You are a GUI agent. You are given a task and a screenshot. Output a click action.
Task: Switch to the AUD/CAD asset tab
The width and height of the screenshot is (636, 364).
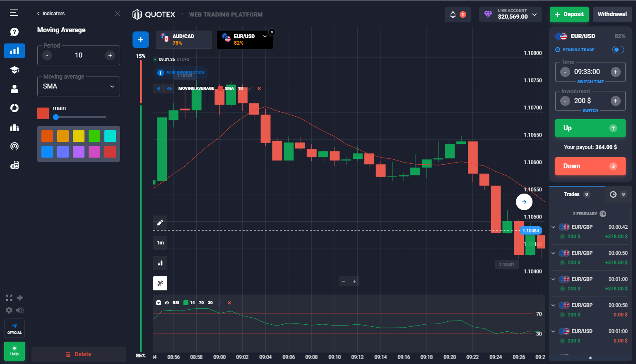point(184,40)
